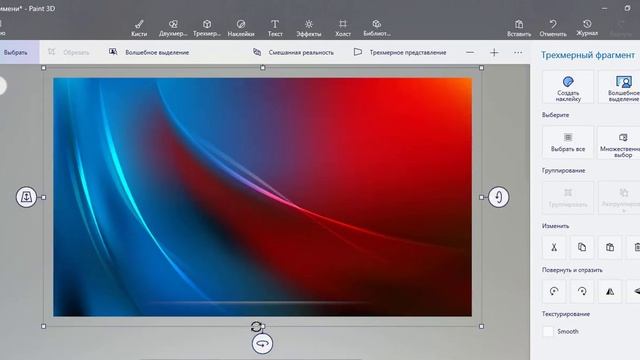This screenshot has width=640, height=360.
Task: Click the Undo (Отменить) button
Action: (553, 28)
